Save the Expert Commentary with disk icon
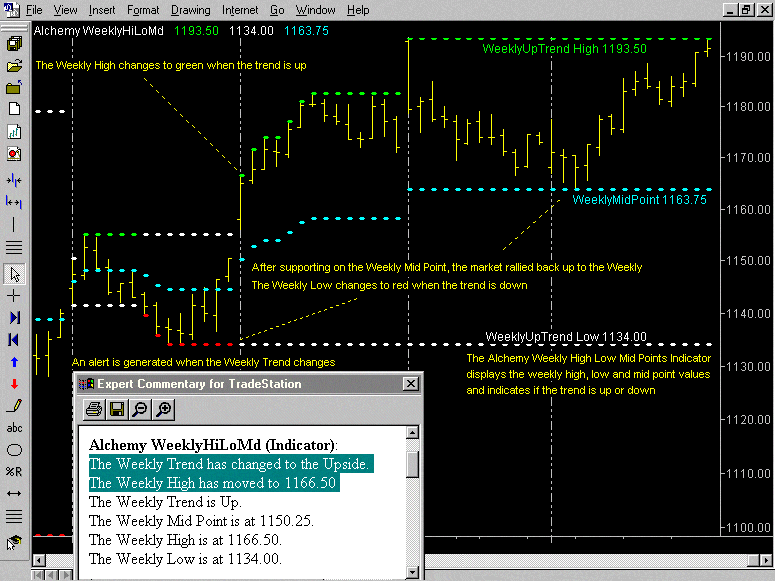The image size is (775, 582). 117,410
